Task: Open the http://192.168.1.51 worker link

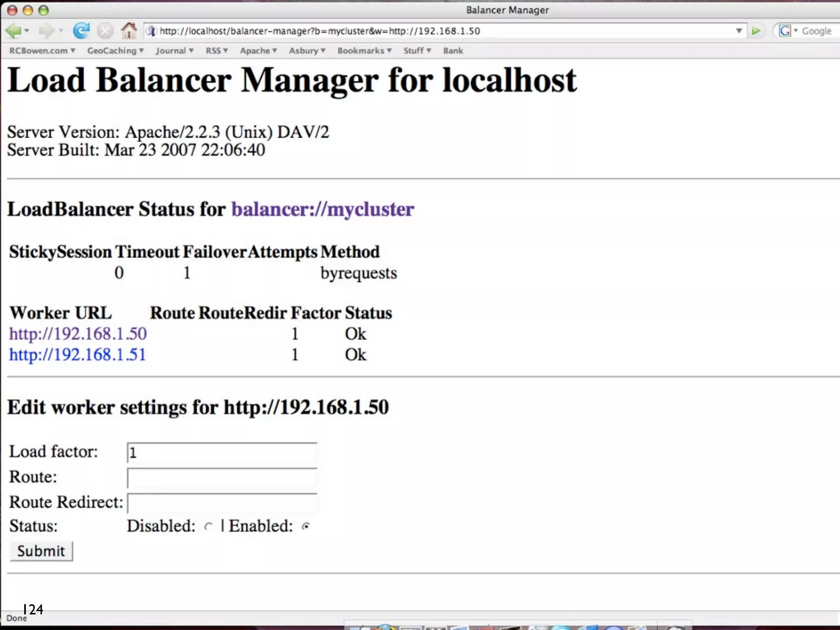Action: point(78,354)
